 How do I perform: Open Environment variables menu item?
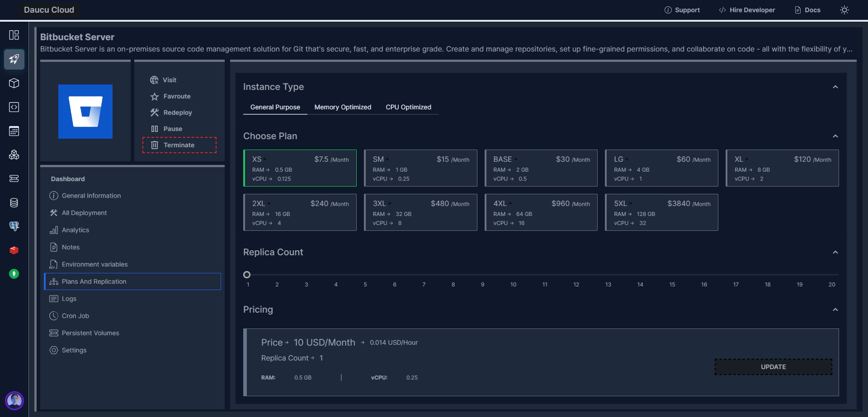(132, 264)
